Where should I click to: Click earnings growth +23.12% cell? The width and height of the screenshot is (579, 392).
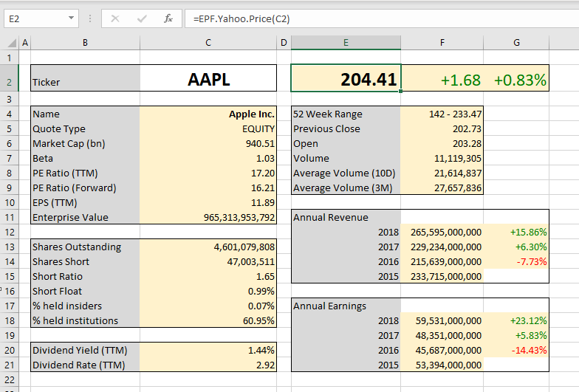tap(516, 320)
